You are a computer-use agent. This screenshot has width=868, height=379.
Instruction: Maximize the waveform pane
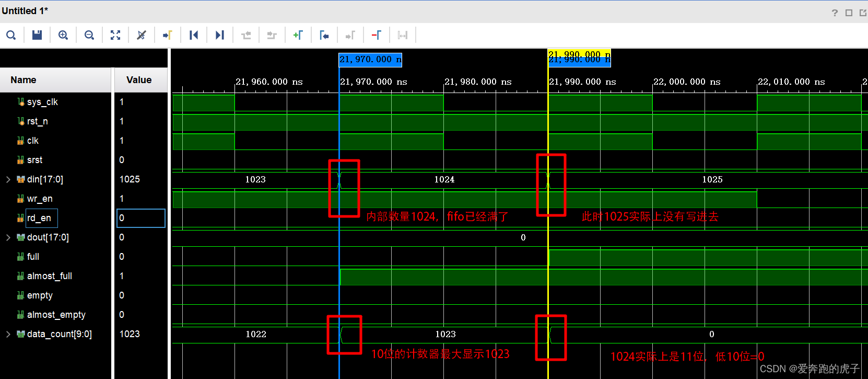pos(849,13)
